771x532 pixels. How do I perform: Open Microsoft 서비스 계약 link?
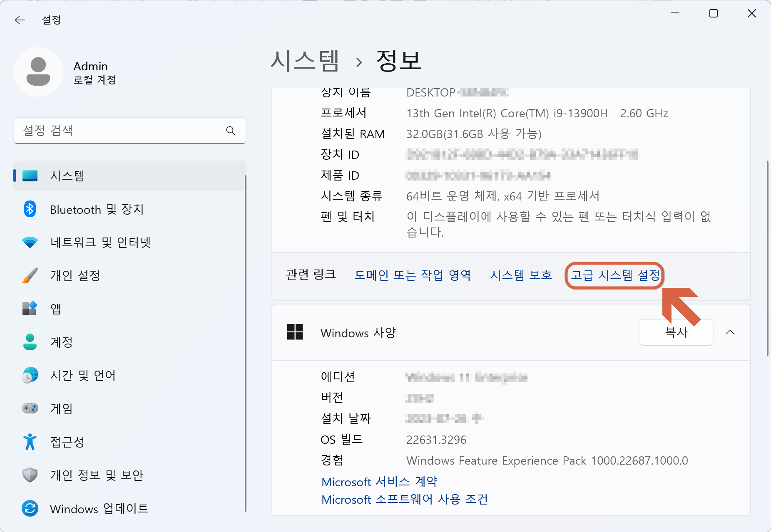(379, 482)
